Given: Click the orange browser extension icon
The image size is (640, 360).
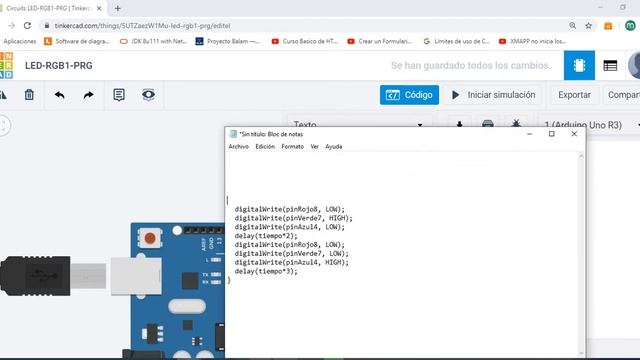Looking at the screenshot, I should (608, 26).
